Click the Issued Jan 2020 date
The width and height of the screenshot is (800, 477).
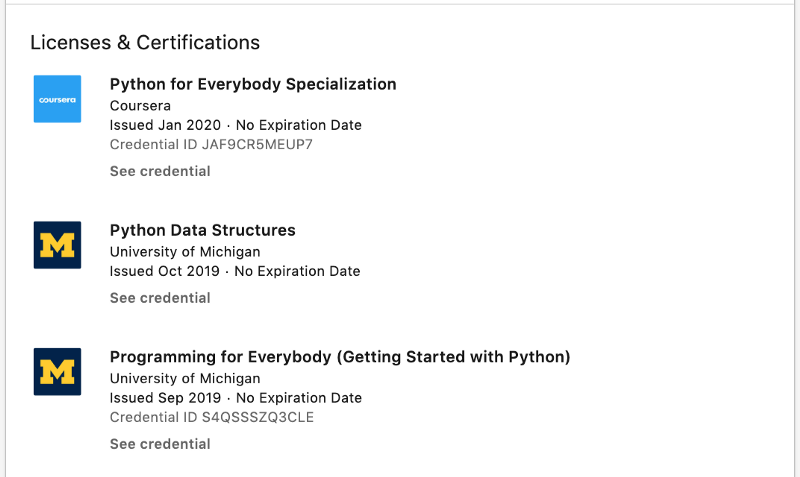click(x=165, y=125)
